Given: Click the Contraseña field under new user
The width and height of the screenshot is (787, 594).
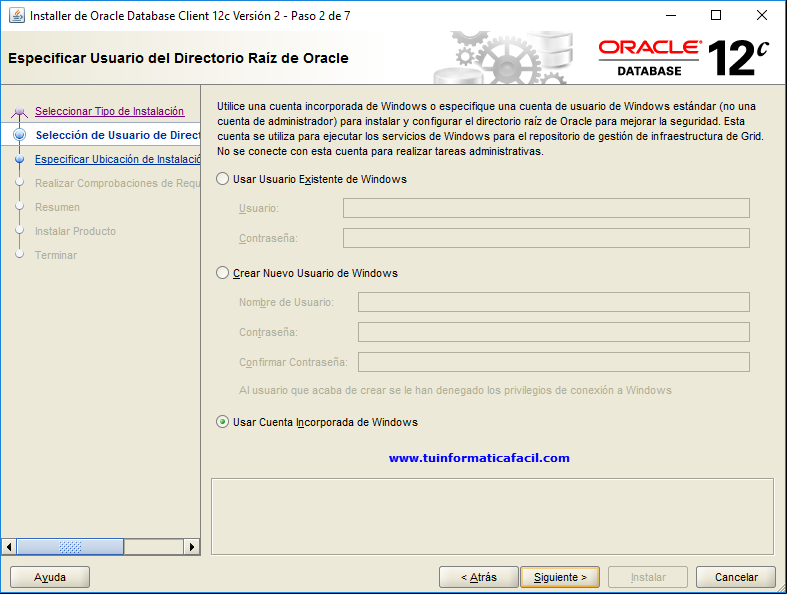Looking at the screenshot, I should coord(554,332).
